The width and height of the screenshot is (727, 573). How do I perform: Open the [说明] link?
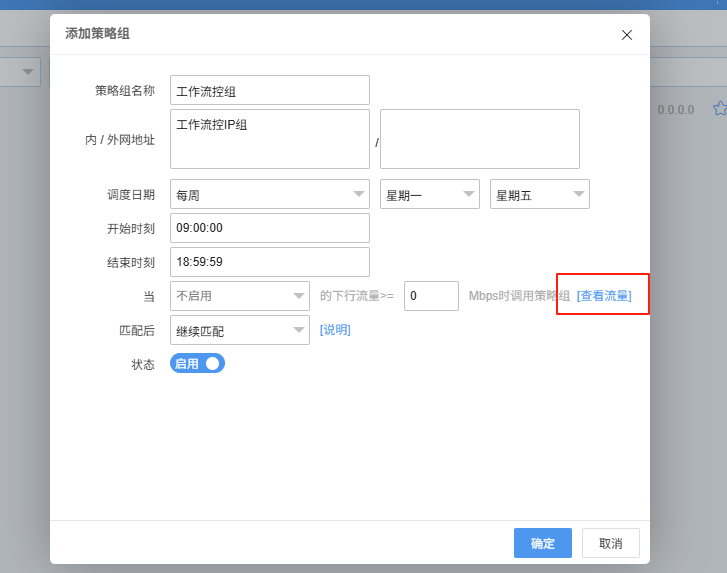tap(335, 330)
